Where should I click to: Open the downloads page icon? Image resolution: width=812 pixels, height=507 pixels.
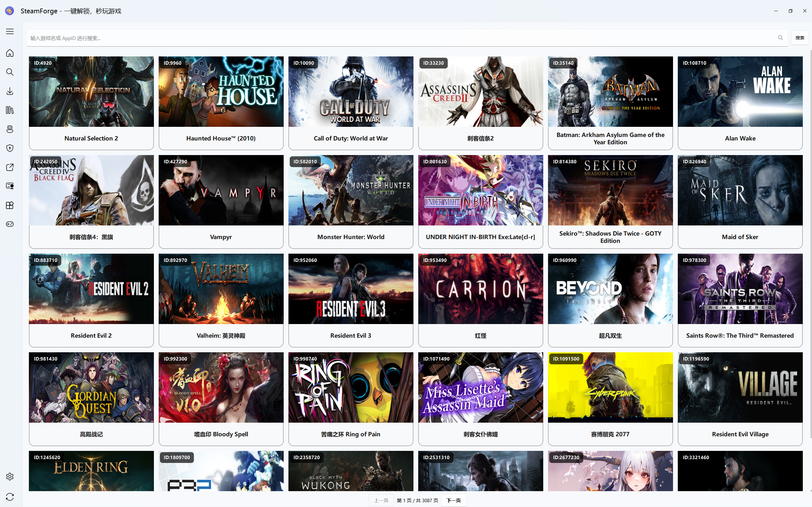point(10,91)
